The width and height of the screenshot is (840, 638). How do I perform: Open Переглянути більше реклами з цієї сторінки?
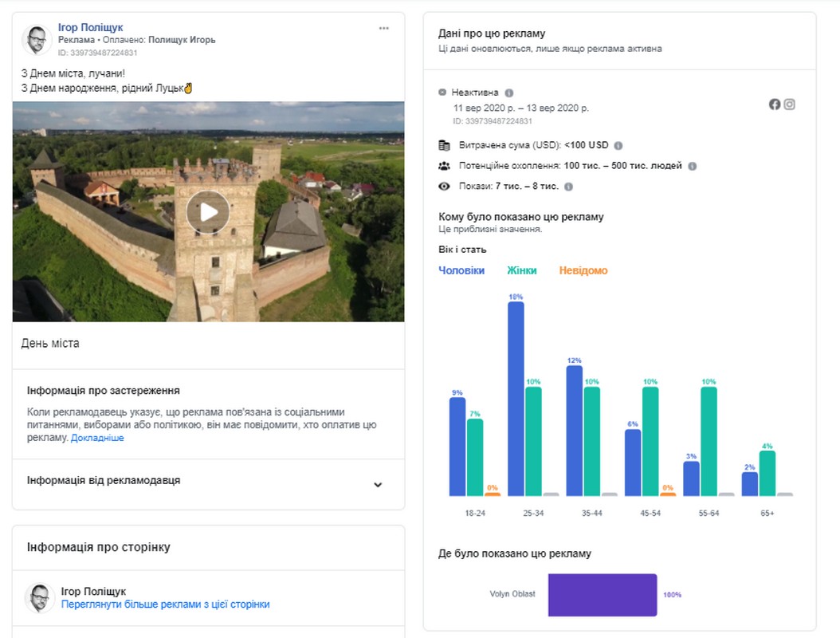(166, 605)
